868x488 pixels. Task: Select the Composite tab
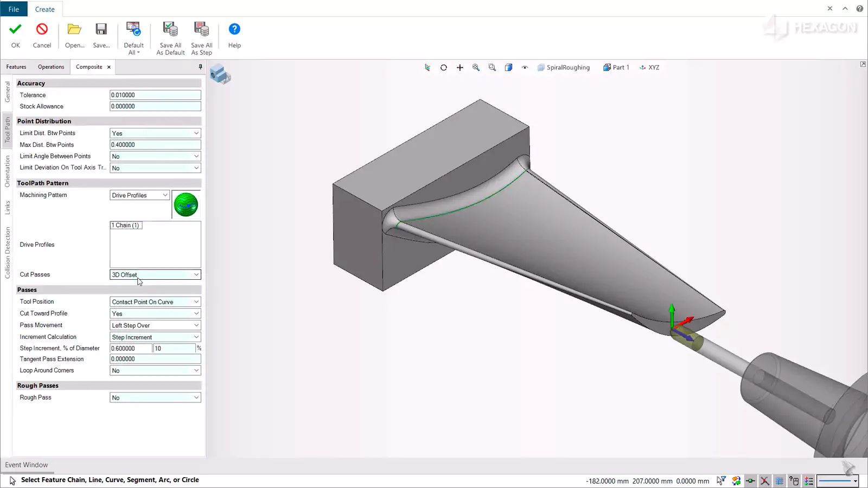point(89,67)
